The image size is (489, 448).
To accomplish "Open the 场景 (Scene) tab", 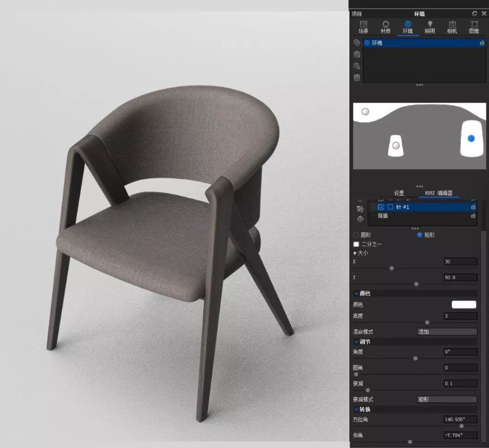I will (x=363, y=27).
